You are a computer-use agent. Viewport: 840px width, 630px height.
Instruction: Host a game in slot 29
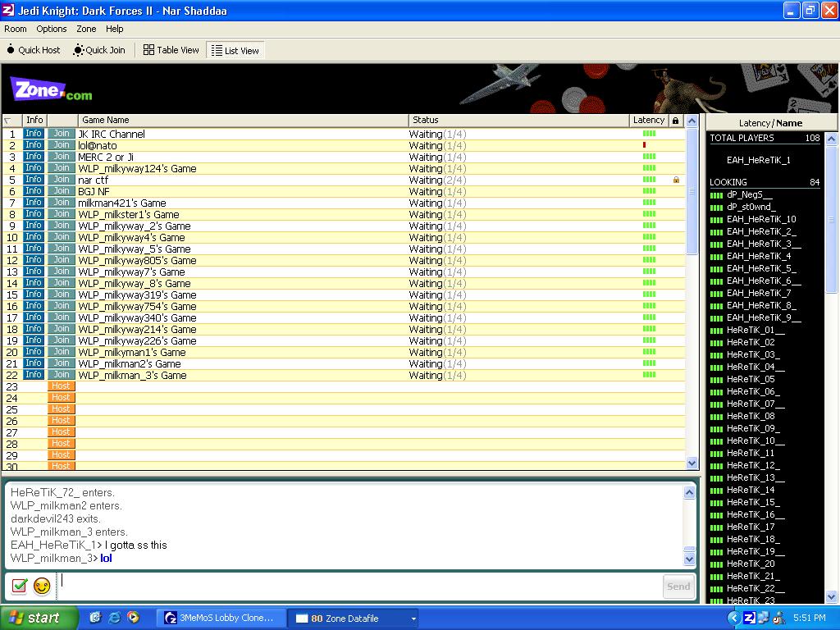[x=61, y=454]
